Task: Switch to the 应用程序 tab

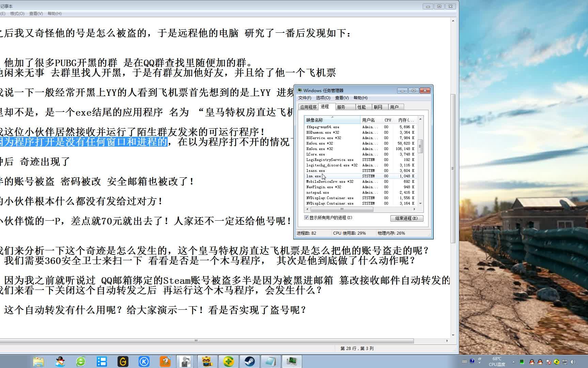Action: (x=308, y=107)
